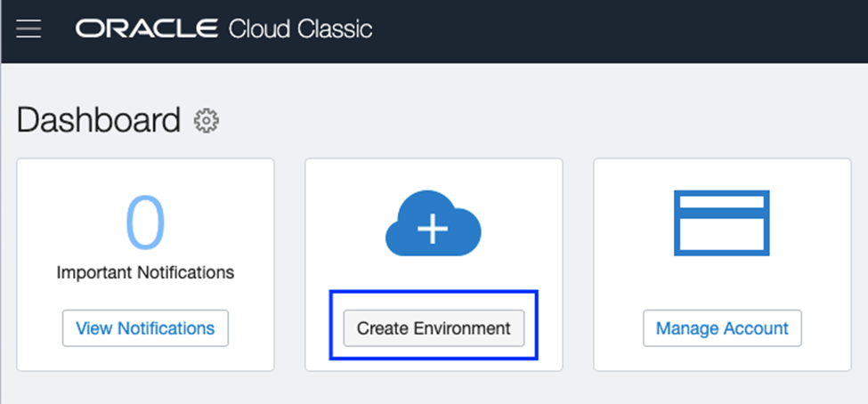Click the dark header bar's empty area
This screenshot has width=868, height=404.
click(609, 31)
